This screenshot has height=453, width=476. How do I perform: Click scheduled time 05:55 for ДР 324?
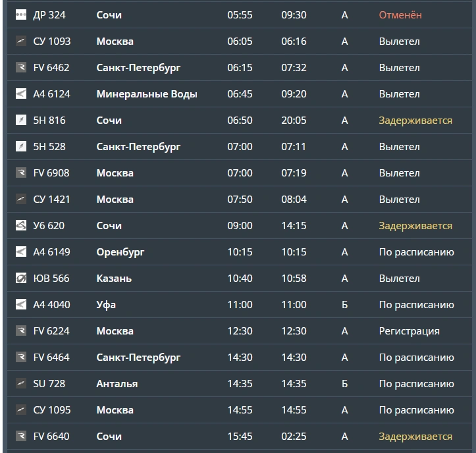240,15
